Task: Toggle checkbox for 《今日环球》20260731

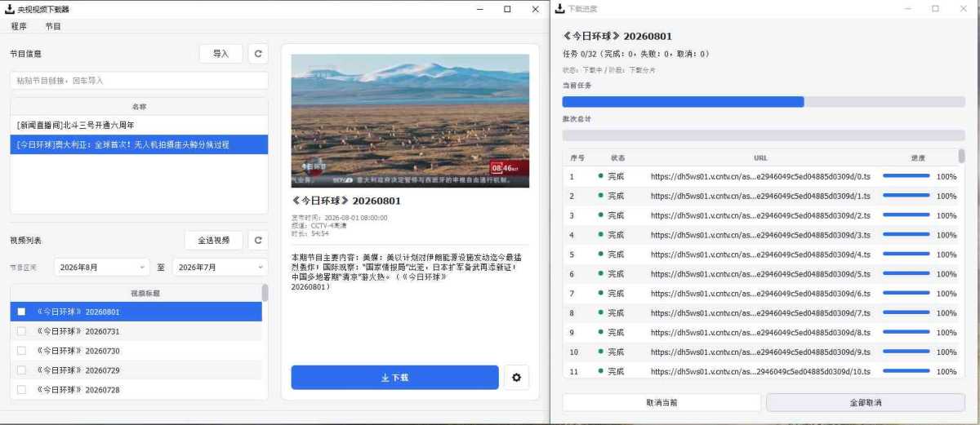Action: pos(21,331)
